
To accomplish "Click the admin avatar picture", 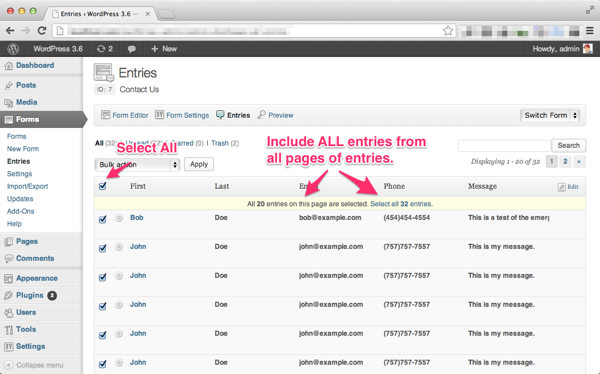I will pos(588,49).
